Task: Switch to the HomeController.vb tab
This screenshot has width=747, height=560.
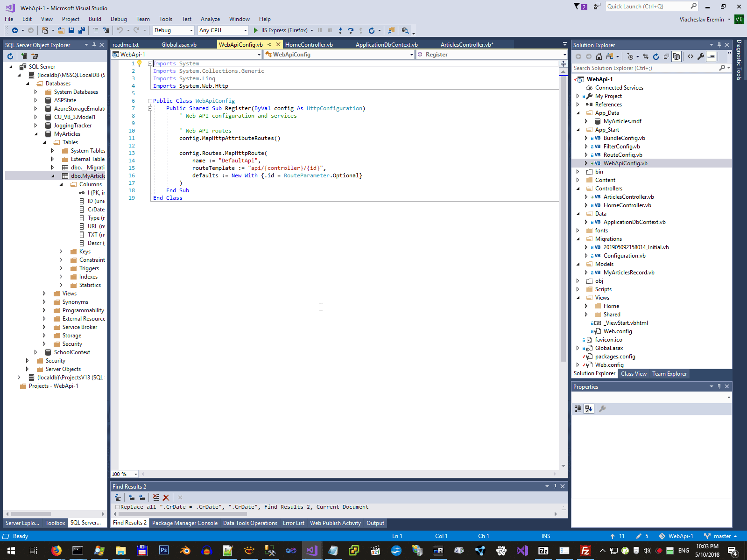Action: (x=309, y=45)
